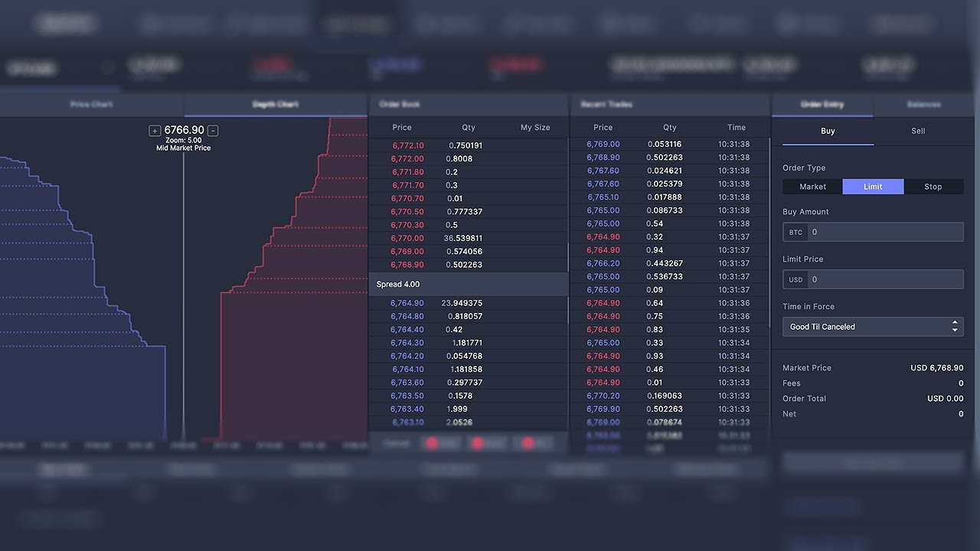Select the Buy tab
Screen dimensions: 980x551
point(828,131)
